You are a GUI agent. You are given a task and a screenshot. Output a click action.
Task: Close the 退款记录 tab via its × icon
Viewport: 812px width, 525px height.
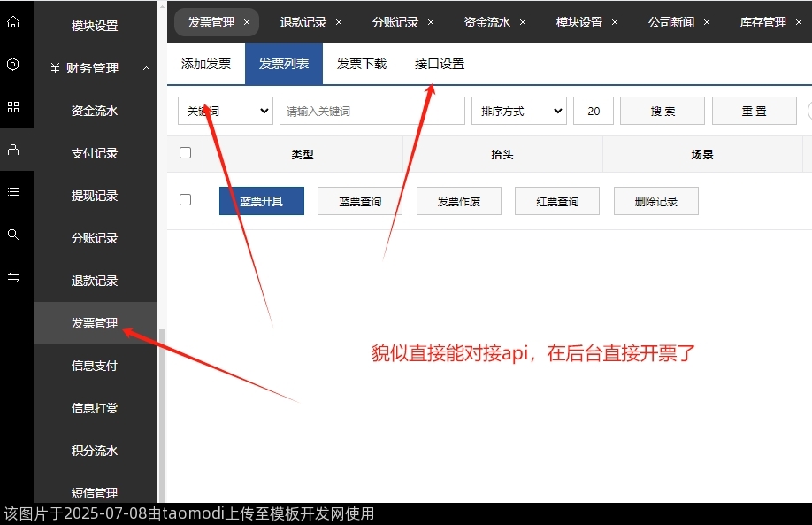click(x=339, y=22)
